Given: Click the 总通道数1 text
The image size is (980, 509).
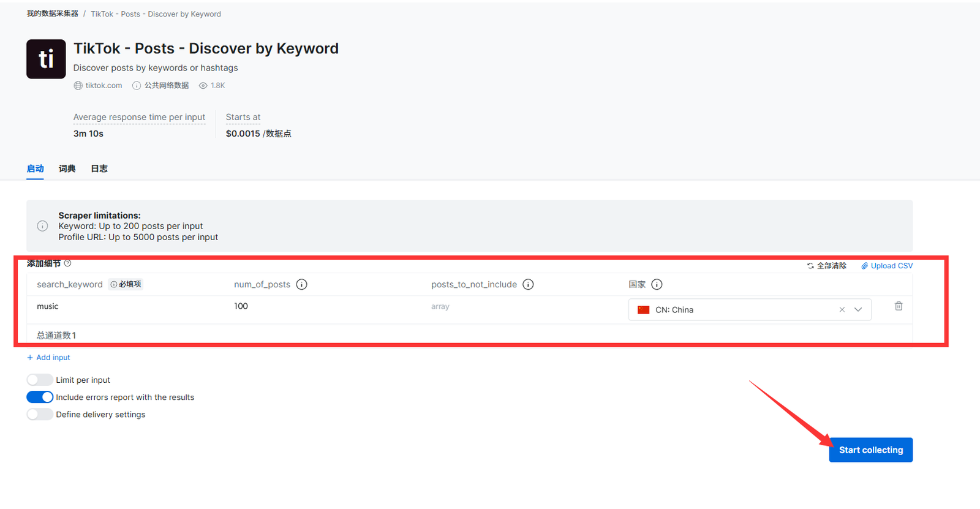Looking at the screenshot, I should click(x=56, y=335).
